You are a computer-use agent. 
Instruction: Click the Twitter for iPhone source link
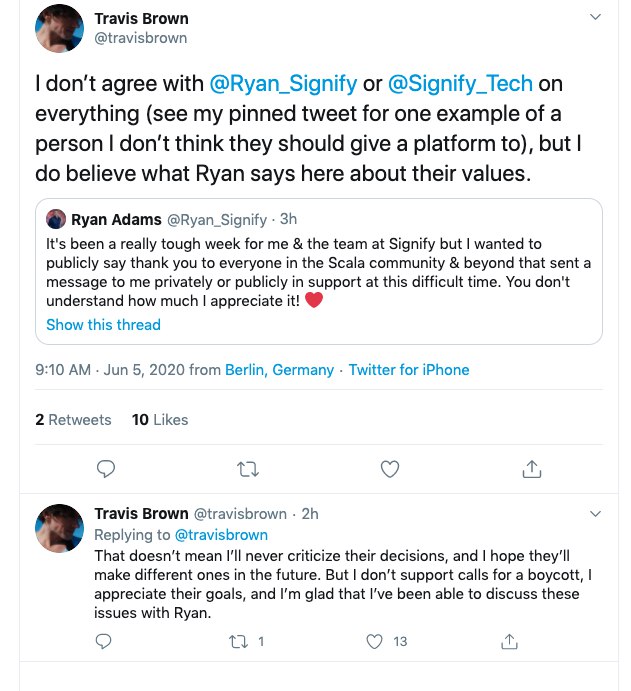[408, 370]
